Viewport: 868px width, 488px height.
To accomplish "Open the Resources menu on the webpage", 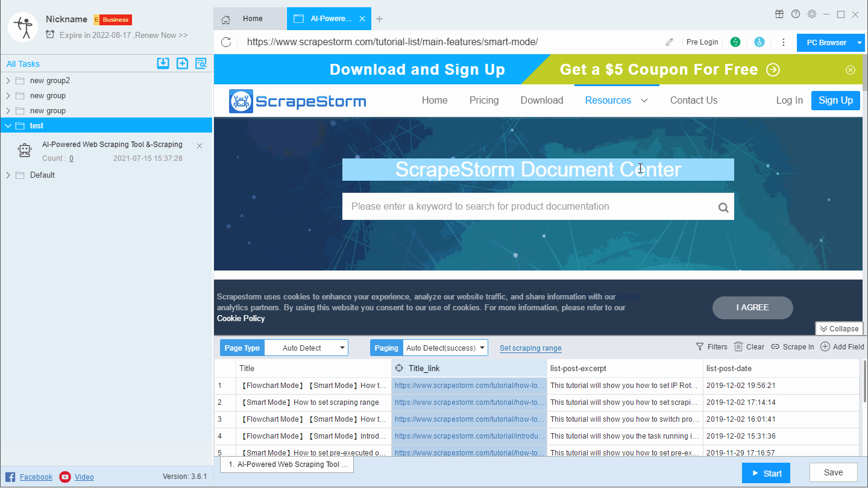I will [x=608, y=100].
